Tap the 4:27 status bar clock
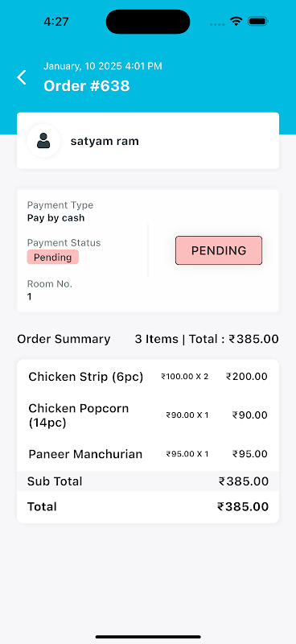The image size is (296, 644). 56,22
